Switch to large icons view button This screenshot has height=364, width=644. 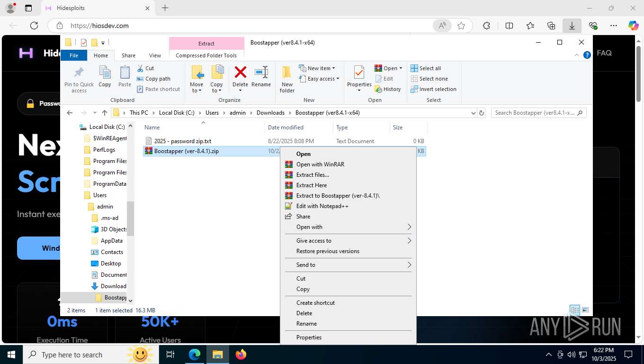point(585,310)
